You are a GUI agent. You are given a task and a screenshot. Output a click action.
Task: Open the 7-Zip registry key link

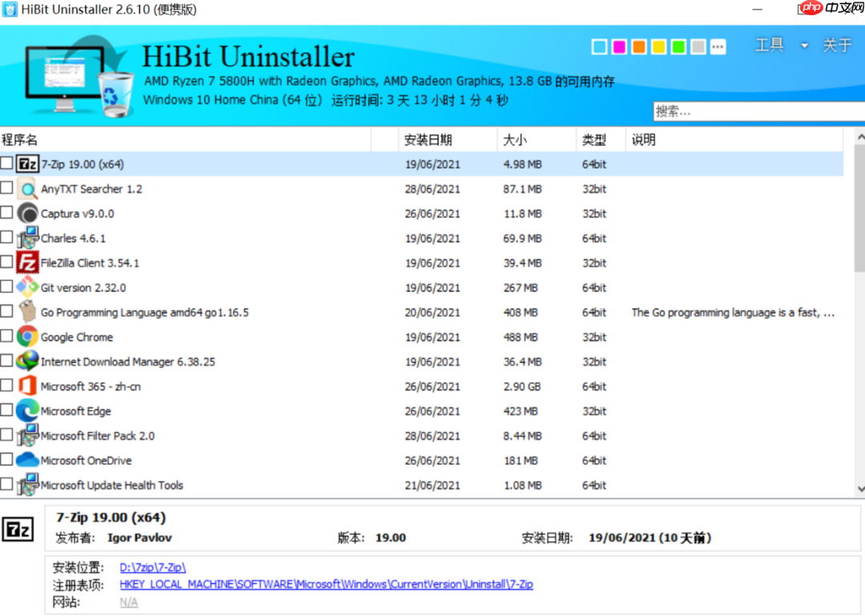pyautogui.click(x=325, y=584)
